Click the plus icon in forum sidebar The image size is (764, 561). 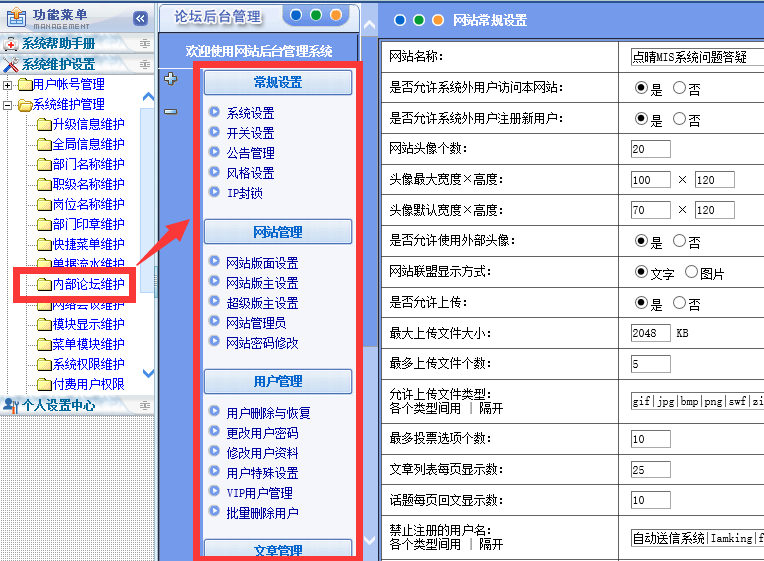(170, 79)
